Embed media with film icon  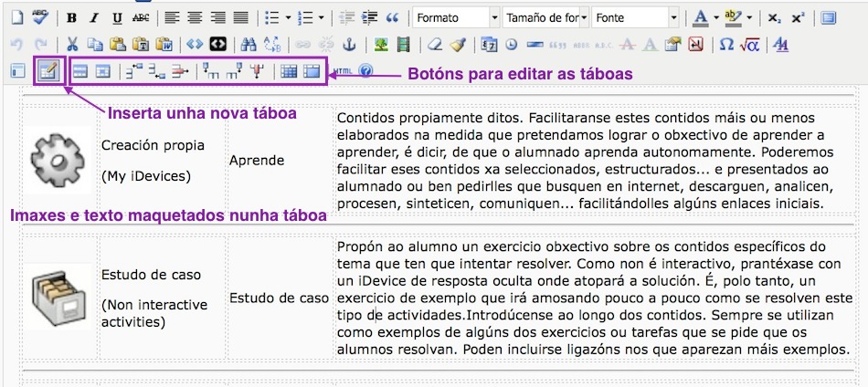coord(405,44)
